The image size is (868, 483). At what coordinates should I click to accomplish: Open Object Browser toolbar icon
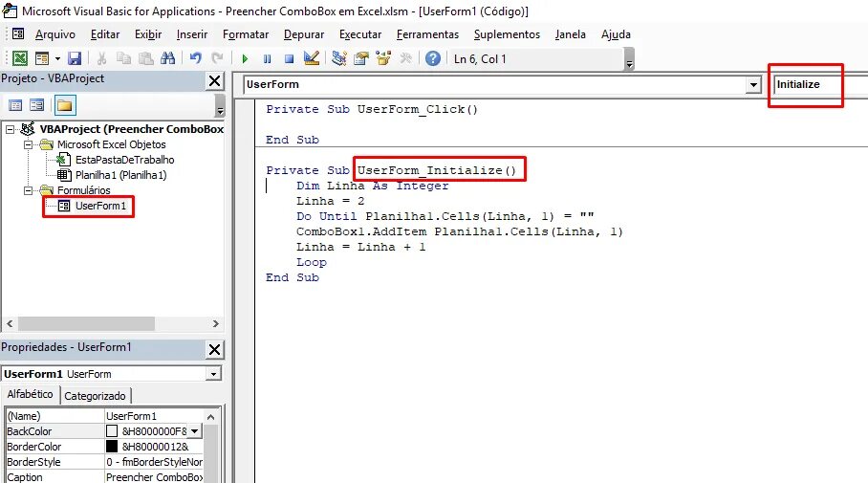tap(383, 58)
